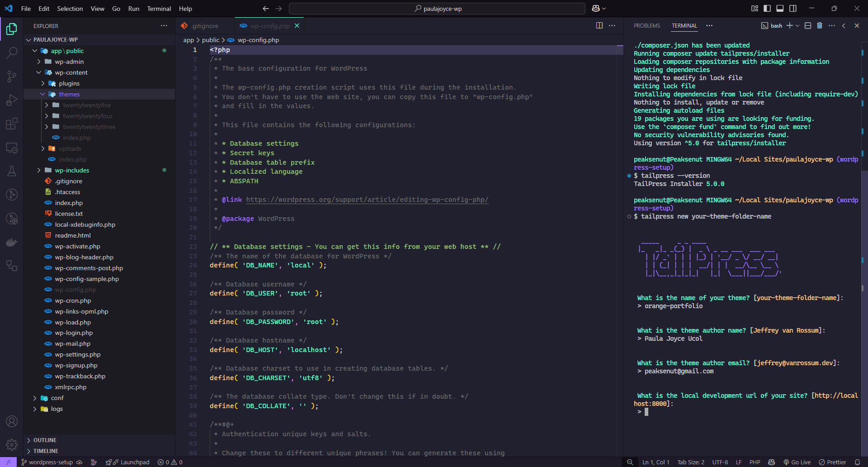Open the Extensions view

(x=12, y=124)
